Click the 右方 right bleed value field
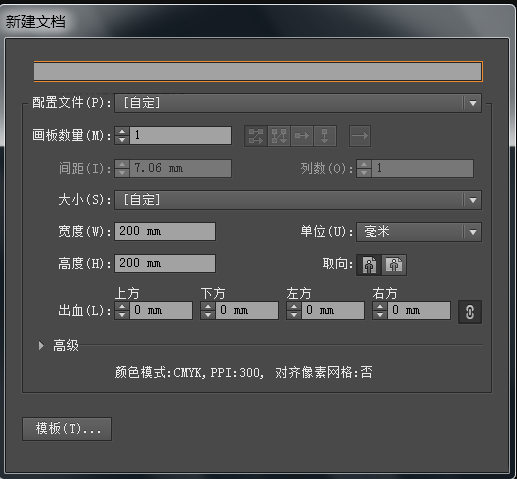517x479 pixels. pyautogui.click(x=419, y=311)
